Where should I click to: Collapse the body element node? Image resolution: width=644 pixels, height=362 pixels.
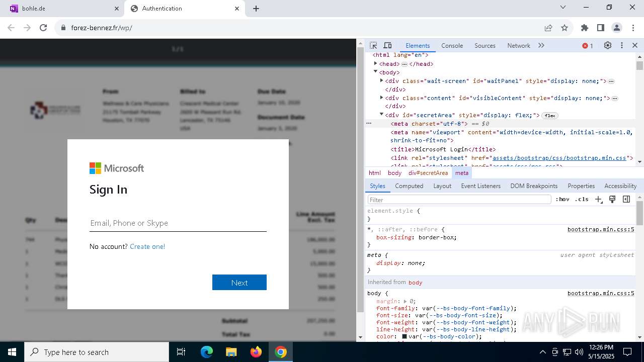click(375, 72)
